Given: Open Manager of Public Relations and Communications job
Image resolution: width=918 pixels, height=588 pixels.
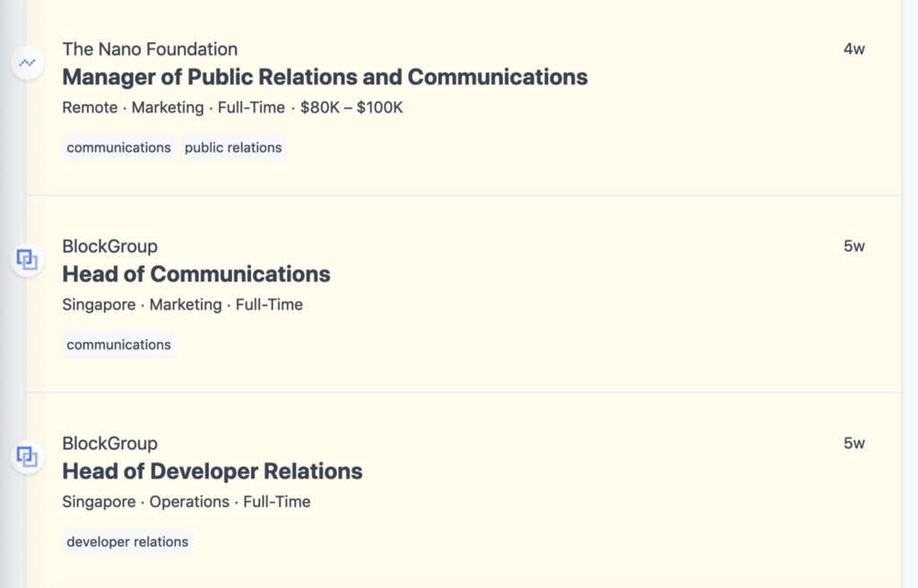Looking at the screenshot, I should click(325, 77).
